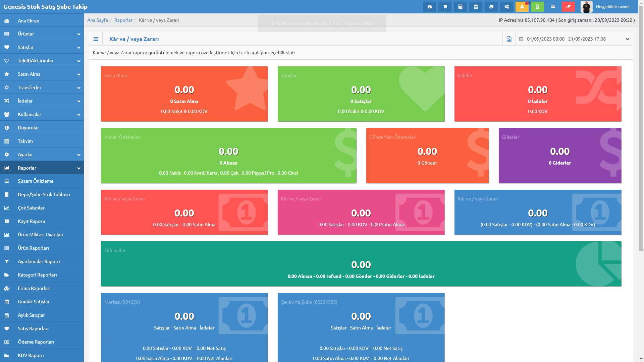The height and width of the screenshot is (362, 644).
Task: Collapse the Raporlar sidebar section
Action: coord(42,168)
